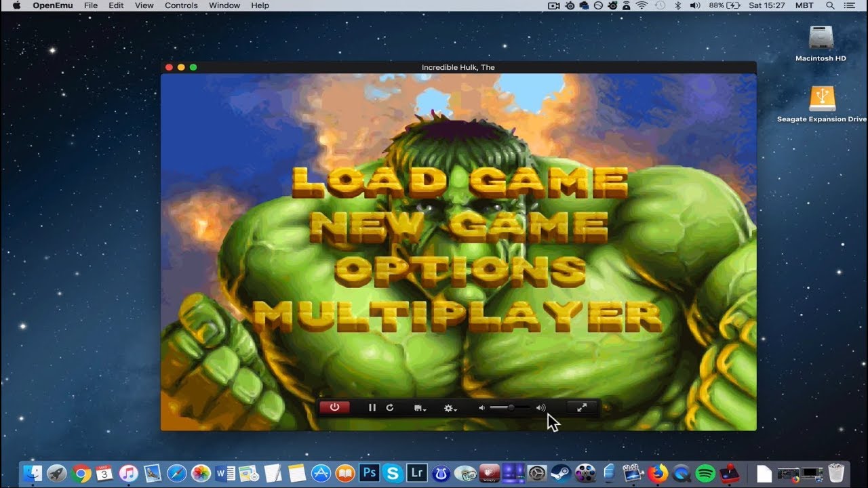Open the save state floppy dropdown

[420, 408]
